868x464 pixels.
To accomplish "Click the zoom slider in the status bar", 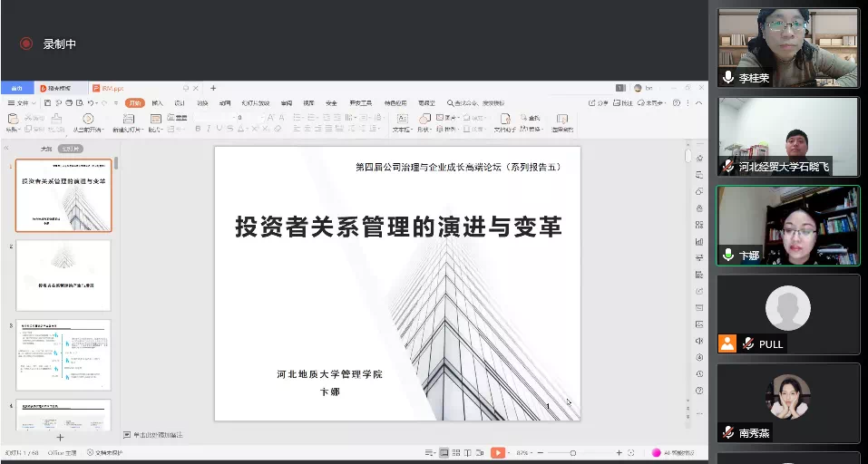I will pyautogui.click(x=573, y=452).
